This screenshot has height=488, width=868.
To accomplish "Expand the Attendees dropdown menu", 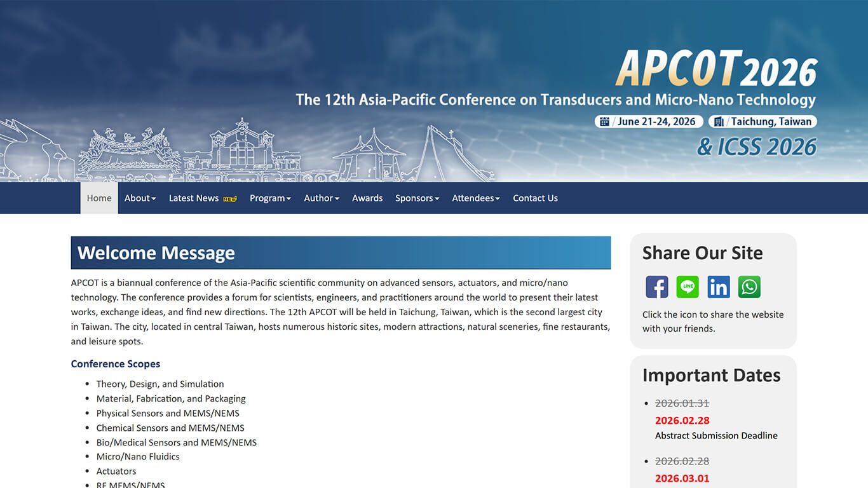I will pos(475,198).
